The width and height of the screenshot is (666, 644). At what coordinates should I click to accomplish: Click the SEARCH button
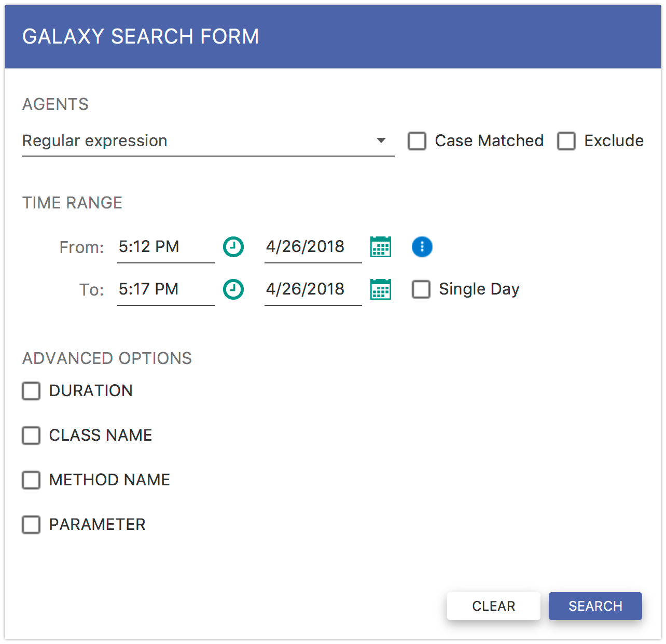(x=595, y=606)
